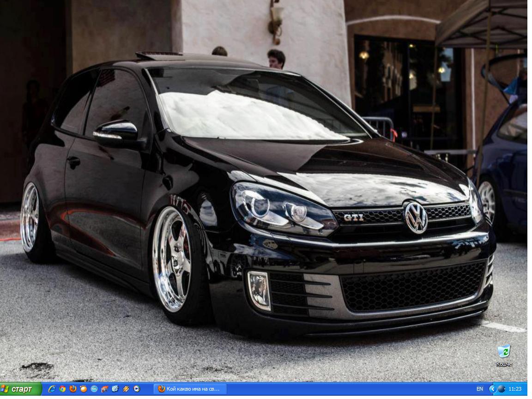Open the EN language indicator
The width and height of the screenshot is (532, 399).
click(480, 389)
